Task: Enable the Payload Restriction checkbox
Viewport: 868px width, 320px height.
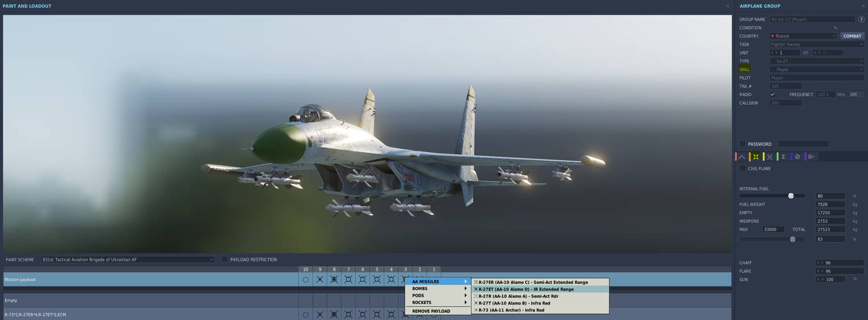Action: click(225, 259)
